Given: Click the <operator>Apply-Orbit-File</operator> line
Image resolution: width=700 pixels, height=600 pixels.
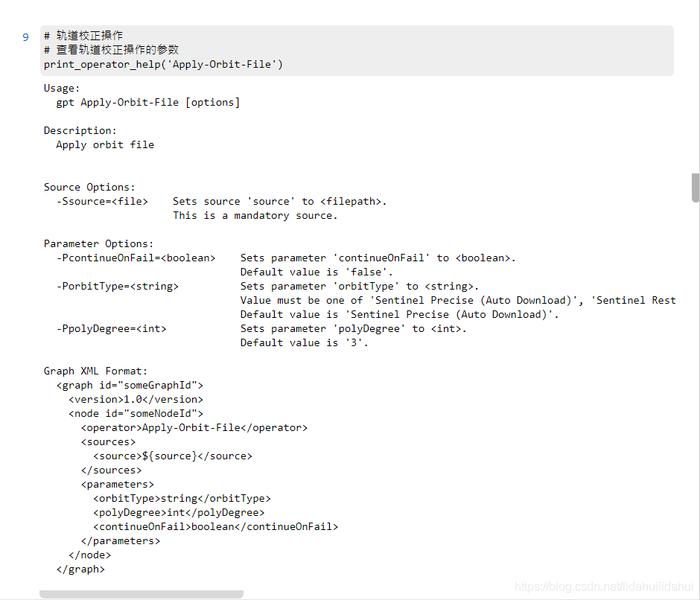Looking at the screenshot, I should [x=194, y=428].
